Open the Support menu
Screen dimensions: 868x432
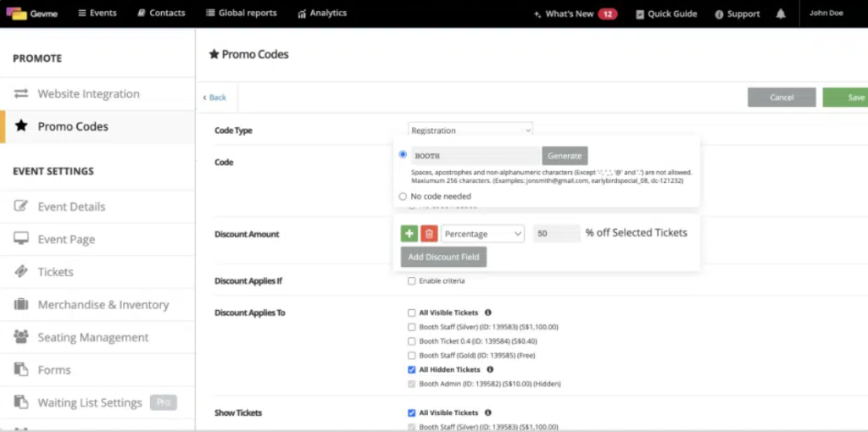(x=737, y=14)
